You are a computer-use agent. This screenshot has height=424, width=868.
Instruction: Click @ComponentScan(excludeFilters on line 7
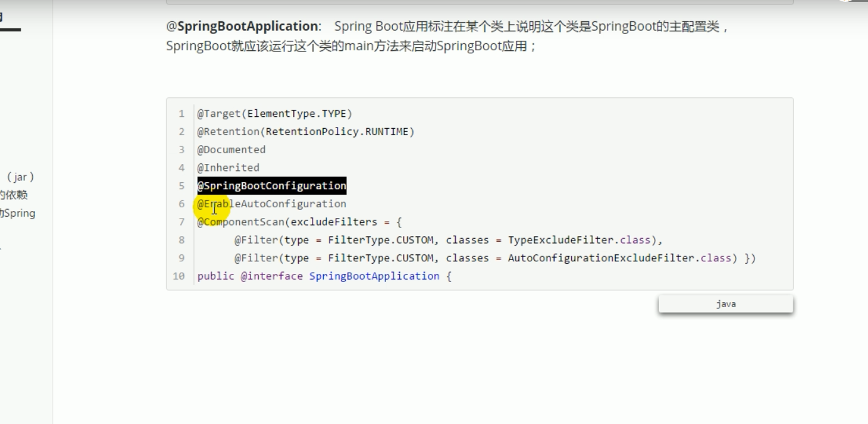point(287,222)
